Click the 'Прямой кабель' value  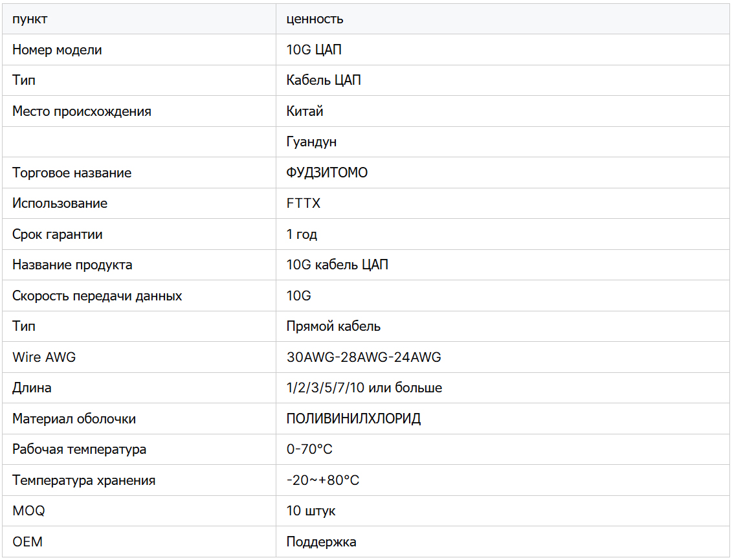[x=333, y=326]
